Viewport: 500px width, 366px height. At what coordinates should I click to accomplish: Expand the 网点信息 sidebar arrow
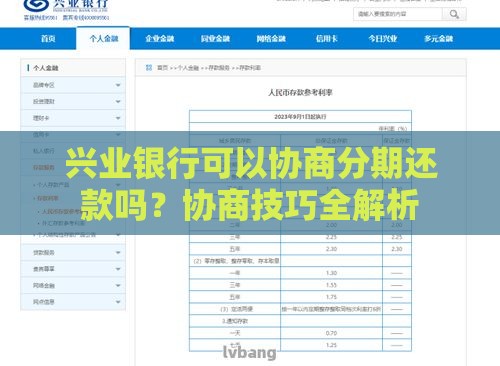tap(118, 302)
